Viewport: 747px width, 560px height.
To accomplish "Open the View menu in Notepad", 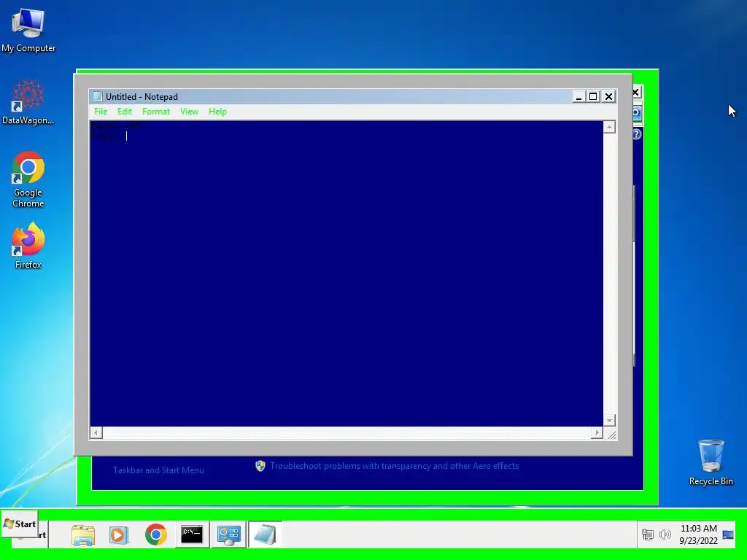I will point(189,112).
